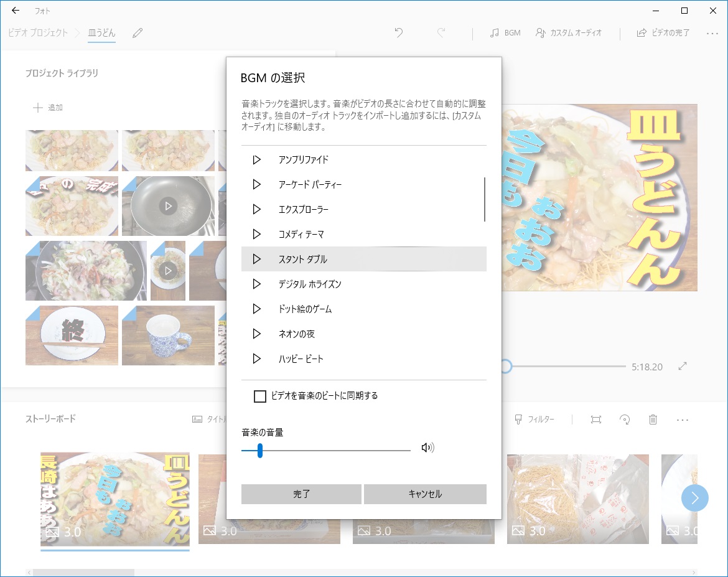This screenshot has height=577, width=728.
Task: Click the preview playback position handle
Action: click(506, 367)
